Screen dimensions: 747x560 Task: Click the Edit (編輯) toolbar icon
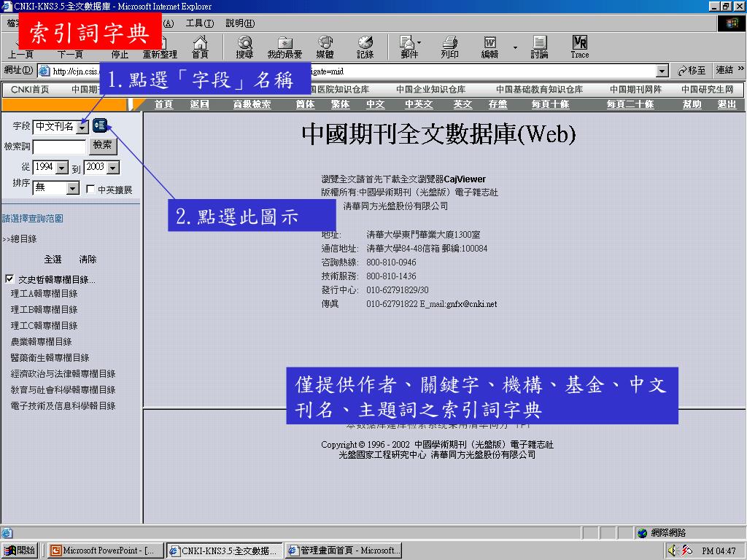coord(489,47)
